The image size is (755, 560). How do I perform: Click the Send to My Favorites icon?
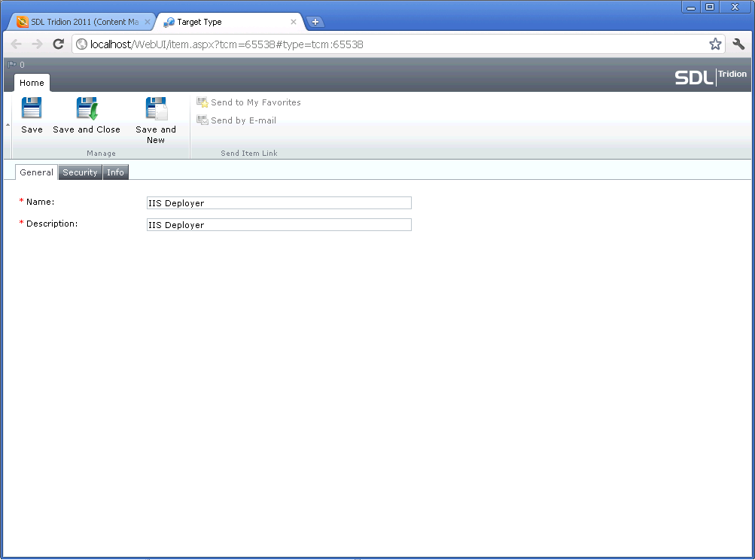202,102
